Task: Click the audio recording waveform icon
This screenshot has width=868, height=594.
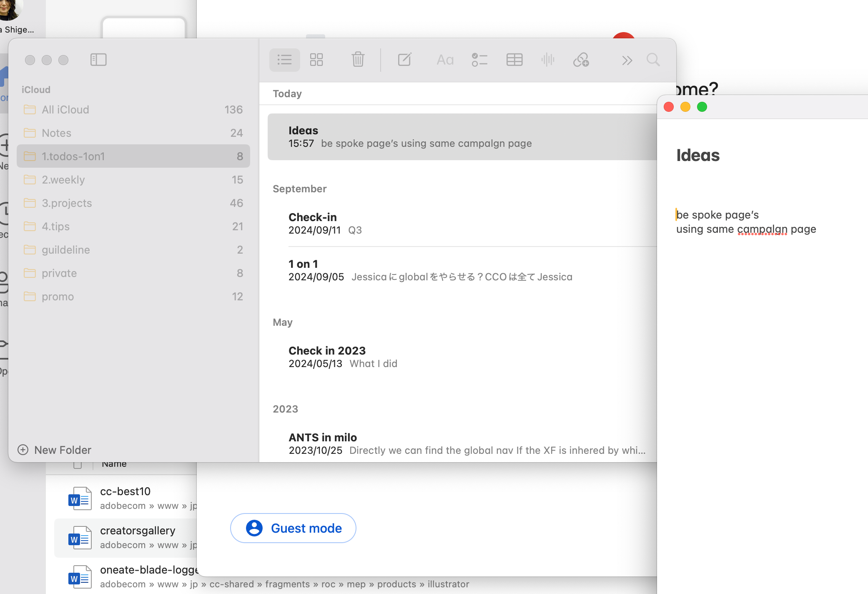Action: tap(548, 60)
